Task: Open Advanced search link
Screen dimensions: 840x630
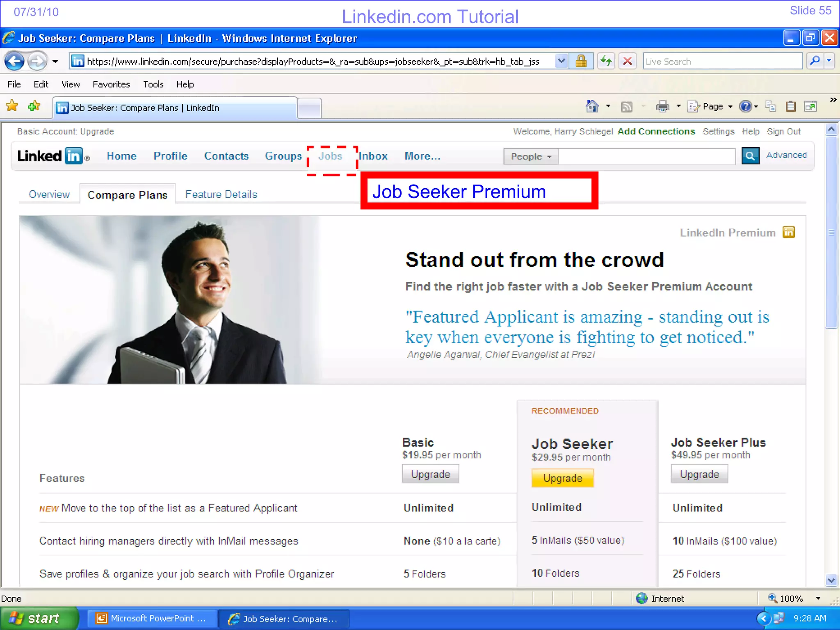Action: point(786,155)
